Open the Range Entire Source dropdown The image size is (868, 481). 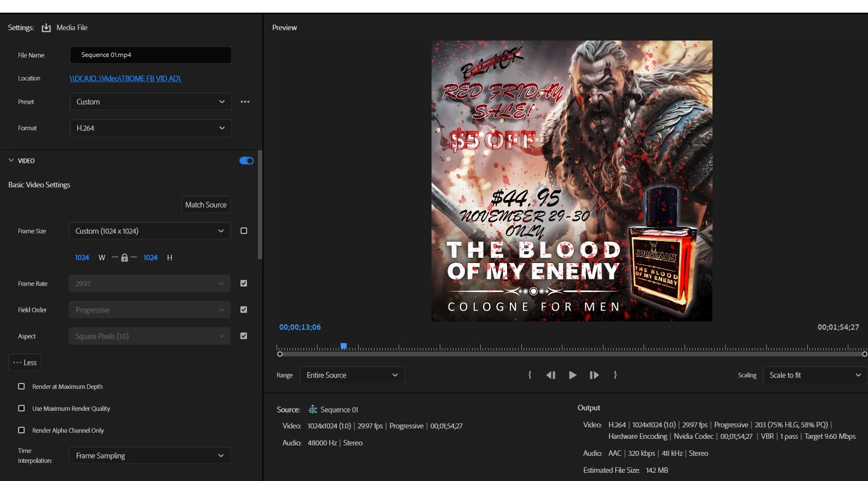click(x=352, y=375)
